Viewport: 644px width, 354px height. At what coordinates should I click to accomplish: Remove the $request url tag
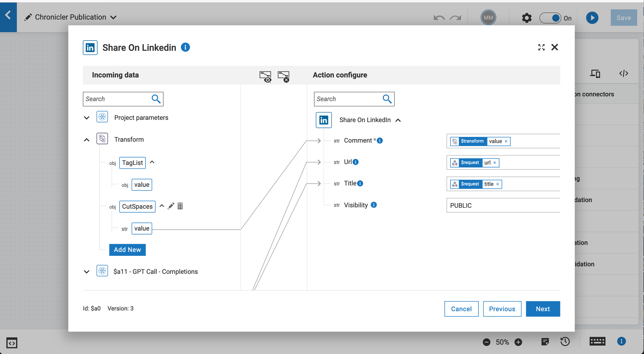(x=495, y=163)
